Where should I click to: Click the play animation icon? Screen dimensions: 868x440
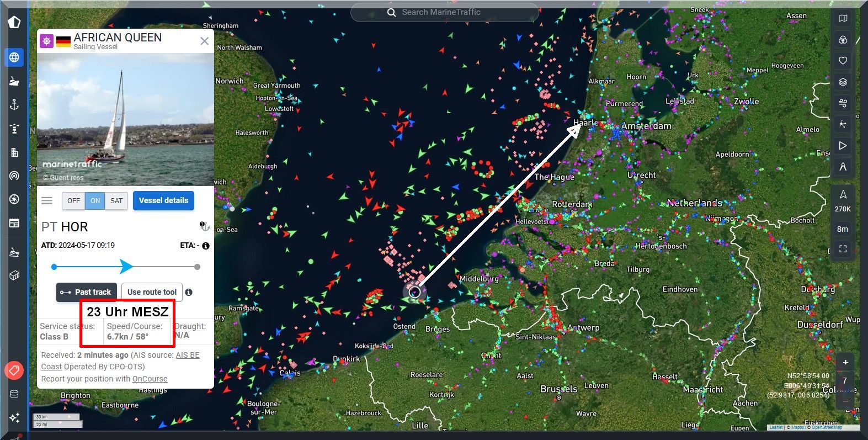[843, 146]
